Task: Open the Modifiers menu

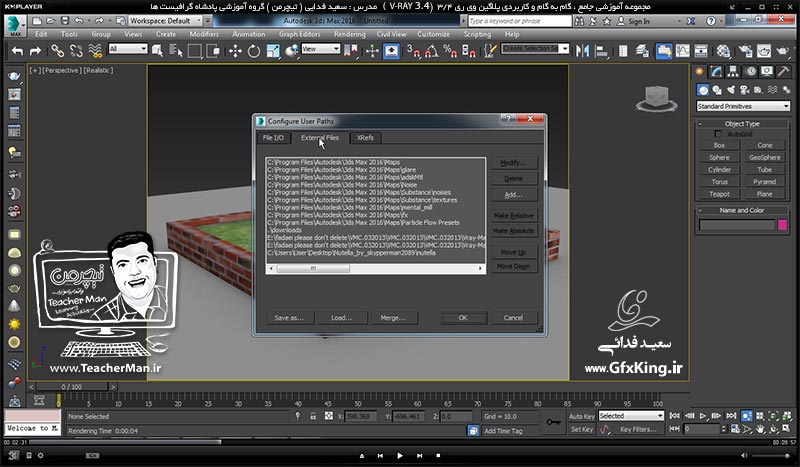Action: point(204,34)
